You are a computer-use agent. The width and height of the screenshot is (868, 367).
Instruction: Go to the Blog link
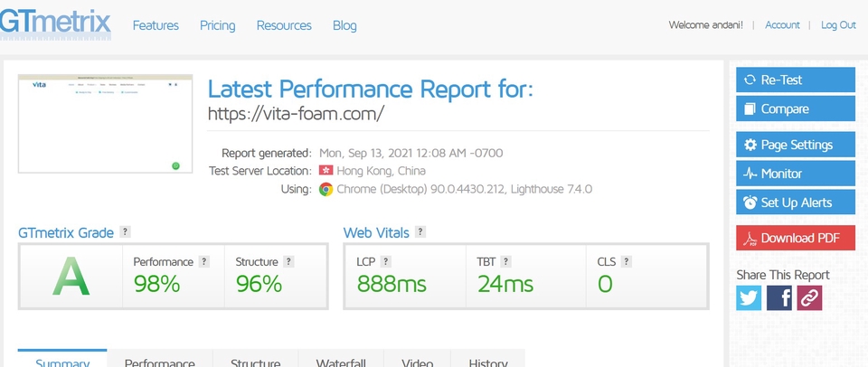(344, 25)
